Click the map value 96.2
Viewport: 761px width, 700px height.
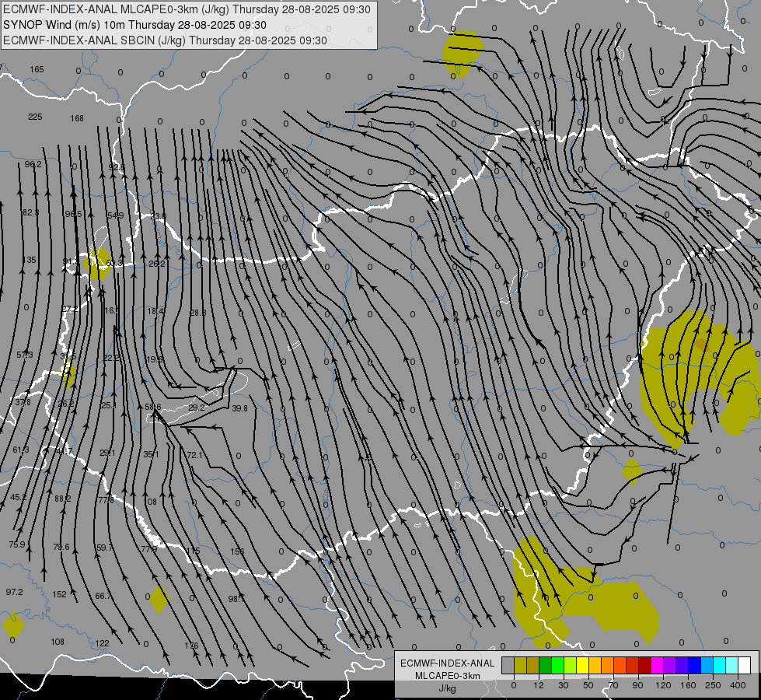click(x=33, y=165)
